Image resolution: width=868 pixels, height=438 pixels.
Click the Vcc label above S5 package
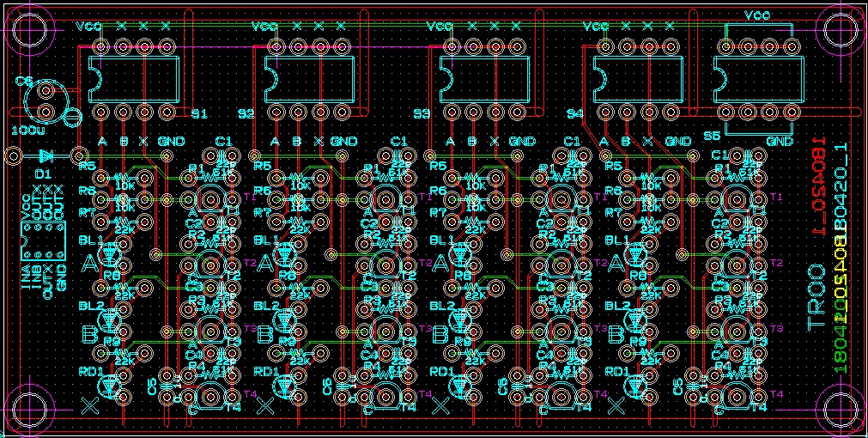757,15
